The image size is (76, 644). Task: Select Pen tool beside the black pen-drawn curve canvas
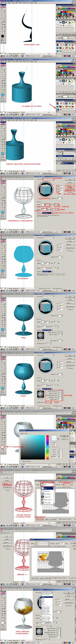(x=2, y=13)
